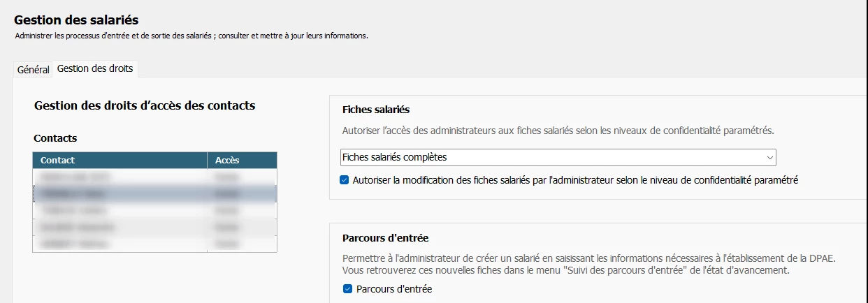Click the Fiches salariés section heading
The width and height of the screenshot is (868, 303).
375,110
